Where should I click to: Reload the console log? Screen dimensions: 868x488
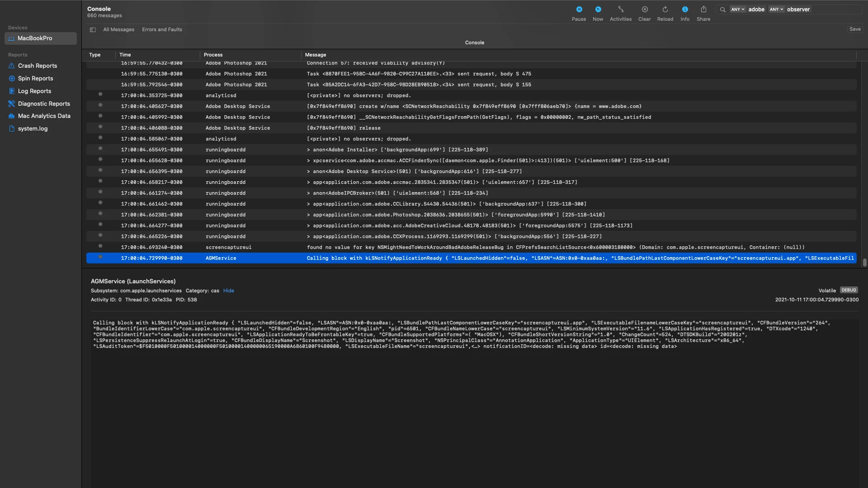click(x=665, y=9)
